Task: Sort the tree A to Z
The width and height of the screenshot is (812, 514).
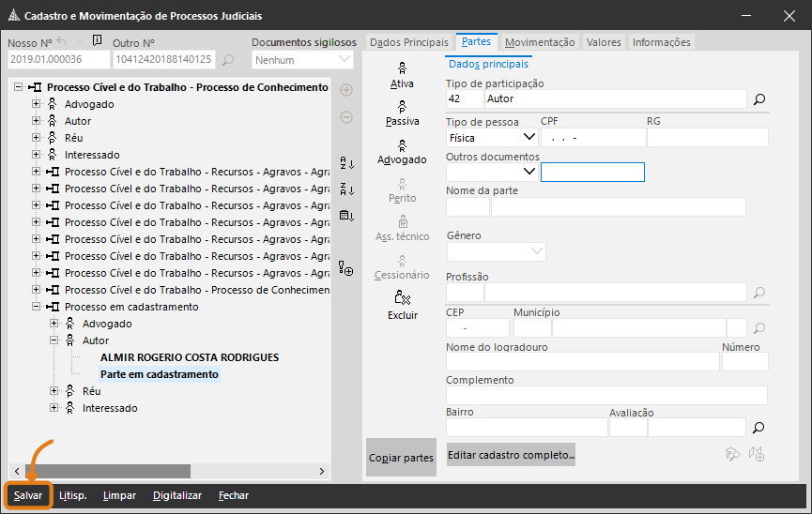Action: [x=346, y=163]
